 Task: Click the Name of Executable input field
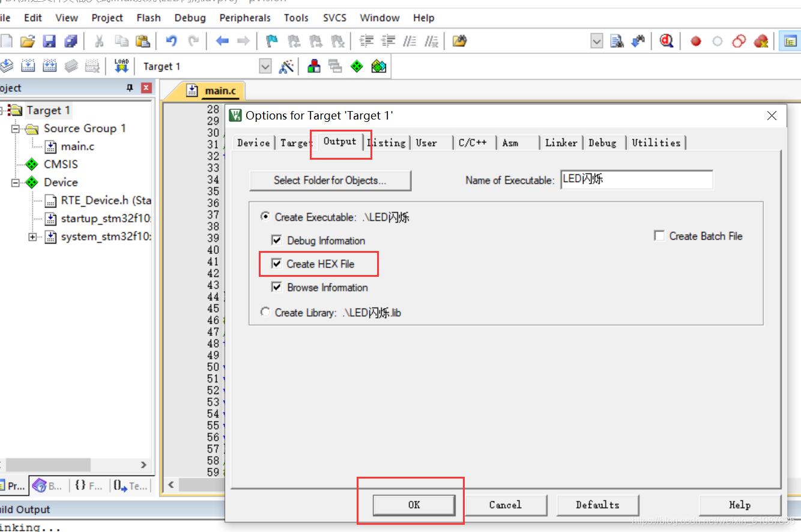(636, 180)
